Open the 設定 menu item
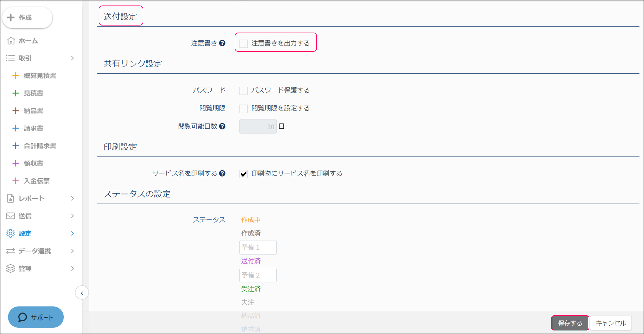 tap(25, 233)
